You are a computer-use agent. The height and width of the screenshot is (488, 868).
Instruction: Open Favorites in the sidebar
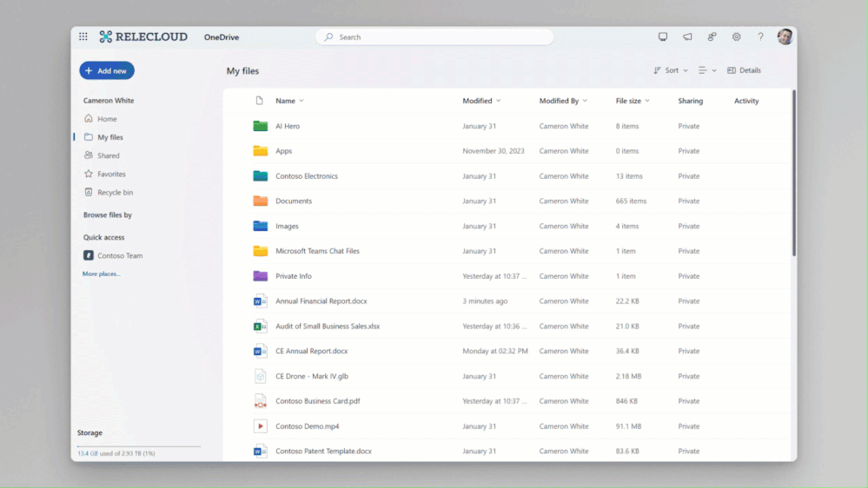point(111,174)
